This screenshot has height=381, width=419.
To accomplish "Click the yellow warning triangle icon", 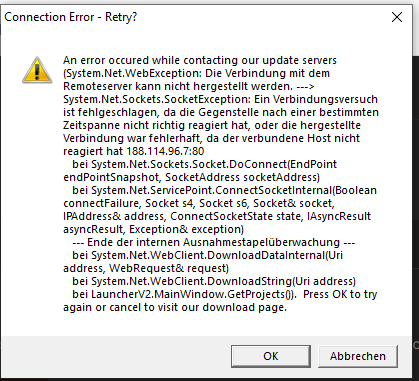I will click(x=37, y=70).
